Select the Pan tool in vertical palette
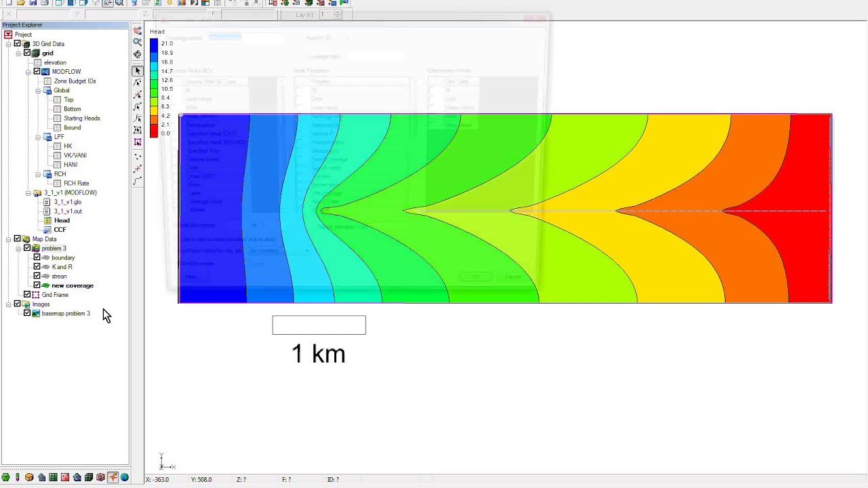 (x=138, y=30)
